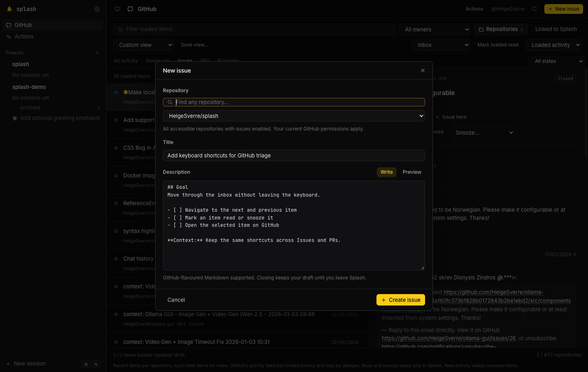The width and height of the screenshot is (588, 372).
Task: Click Mark loaded read
Action: click(498, 45)
